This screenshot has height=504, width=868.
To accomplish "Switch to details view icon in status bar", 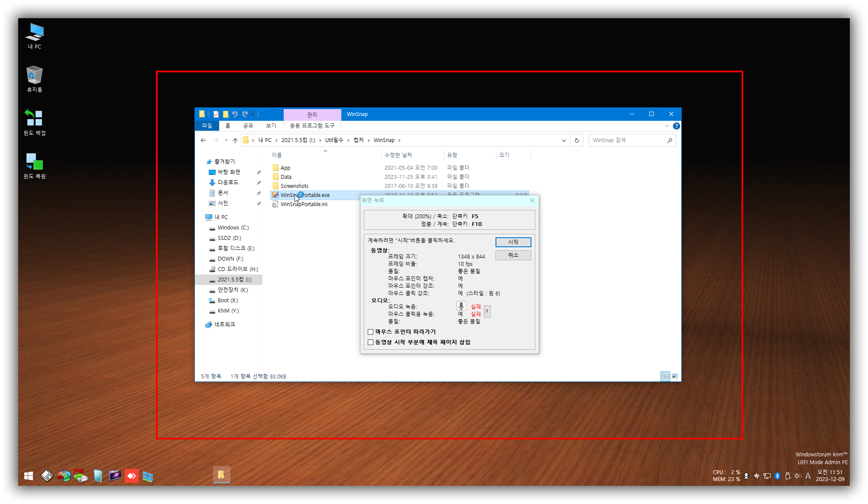I will (x=665, y=377).
